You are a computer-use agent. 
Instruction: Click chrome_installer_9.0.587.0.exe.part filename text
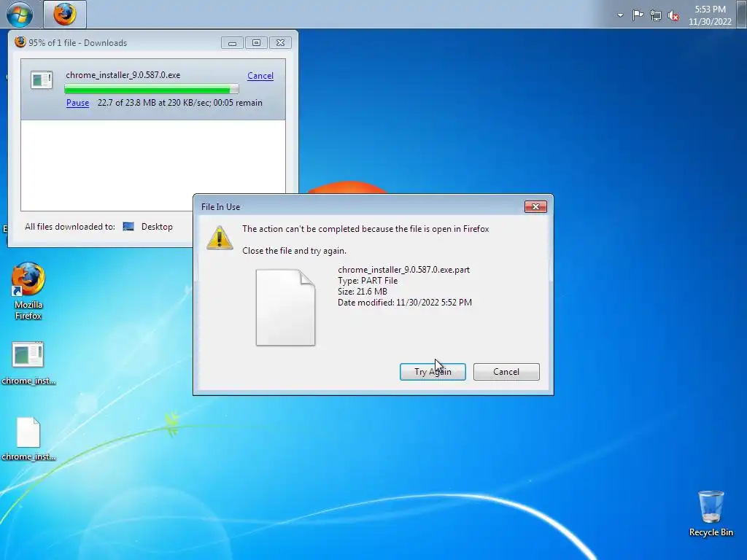403,270
